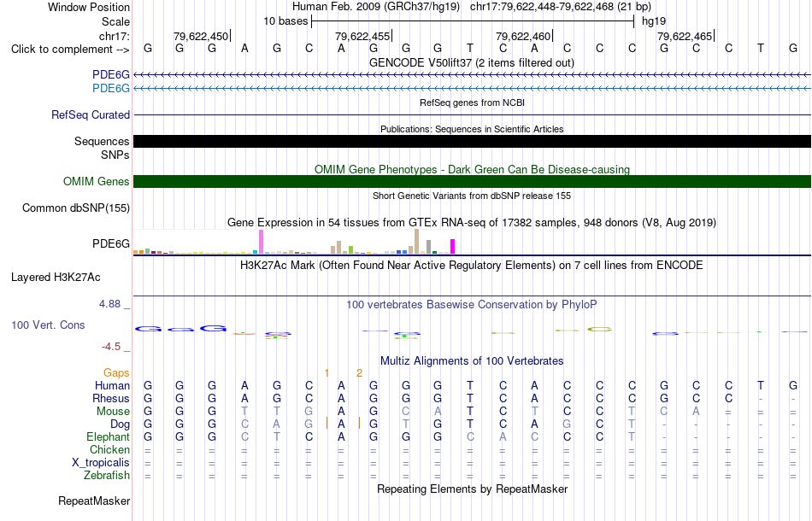Click the 'Click to complement -->' label
This screenshot has width=812, height=521.
pos(70,50)
